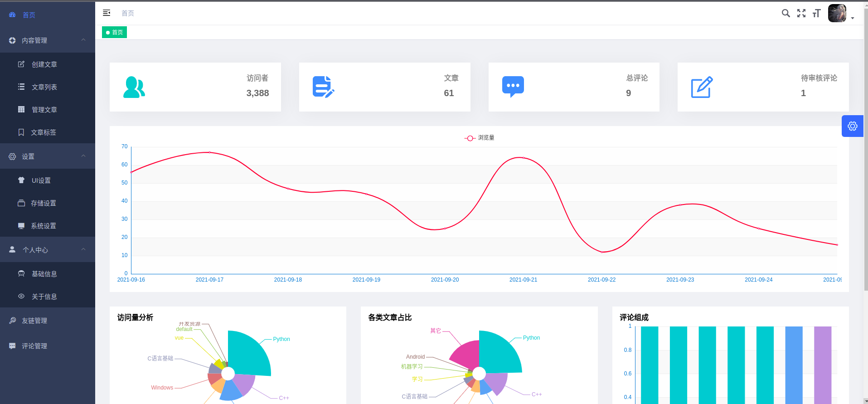Open 存储设置 link
868x404 pixels.
coord(48,203)
